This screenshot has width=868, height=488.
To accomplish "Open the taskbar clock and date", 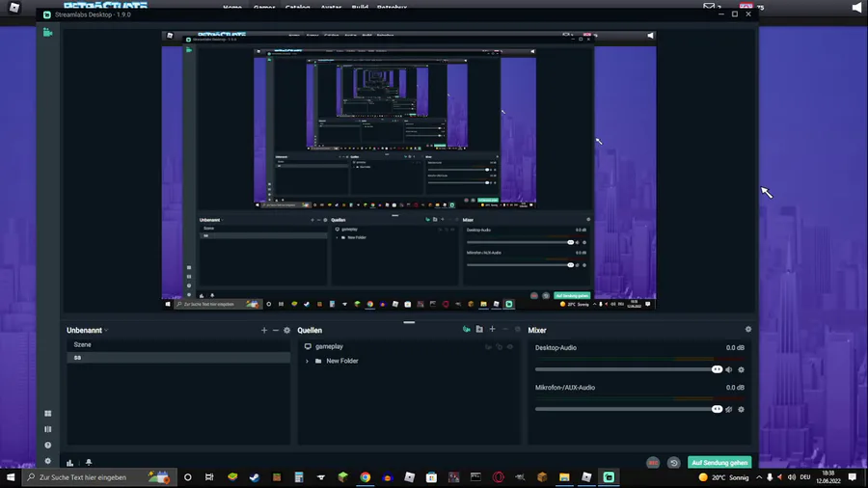I will pyautogui.click(x=828, y=477).
